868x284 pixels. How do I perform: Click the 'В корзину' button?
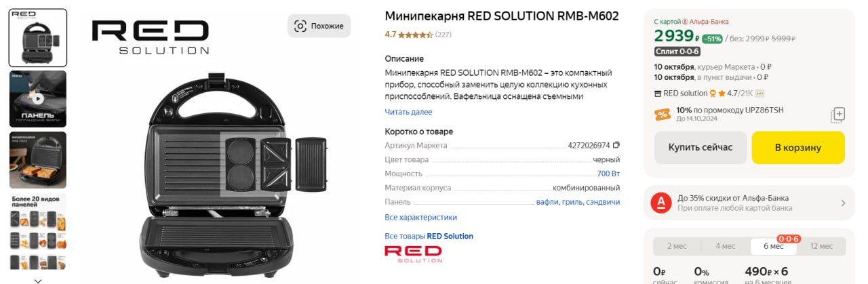798,148
